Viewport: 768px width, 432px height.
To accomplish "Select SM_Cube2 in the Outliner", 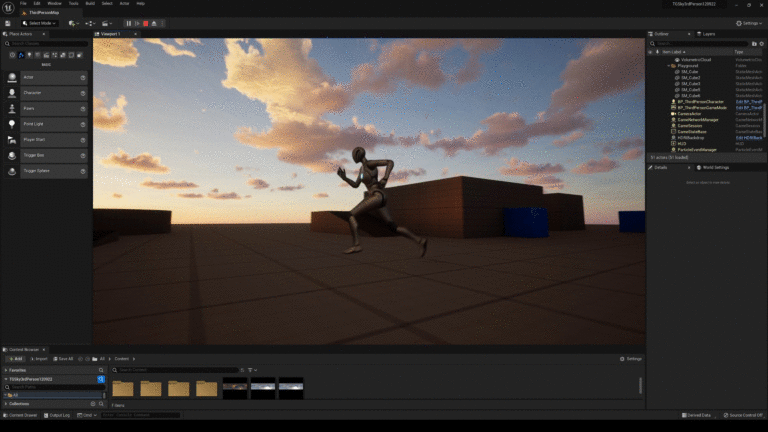I will 691,78.
